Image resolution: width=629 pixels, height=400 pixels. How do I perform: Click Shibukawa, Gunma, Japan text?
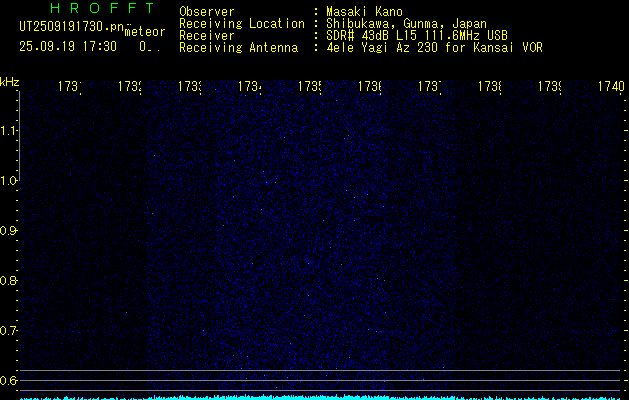(x=406, y=24)
